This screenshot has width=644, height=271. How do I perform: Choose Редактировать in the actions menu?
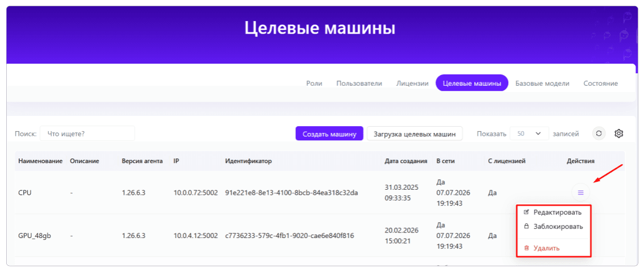553,212
